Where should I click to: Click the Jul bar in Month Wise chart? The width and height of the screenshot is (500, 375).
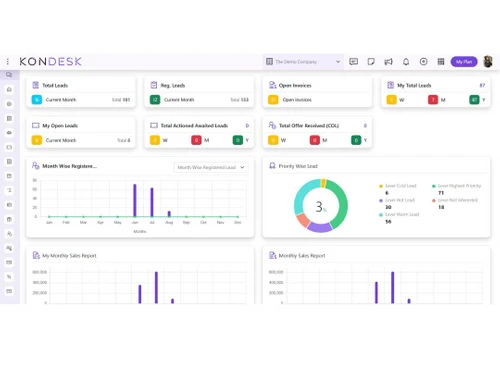[x=152, y=202]
